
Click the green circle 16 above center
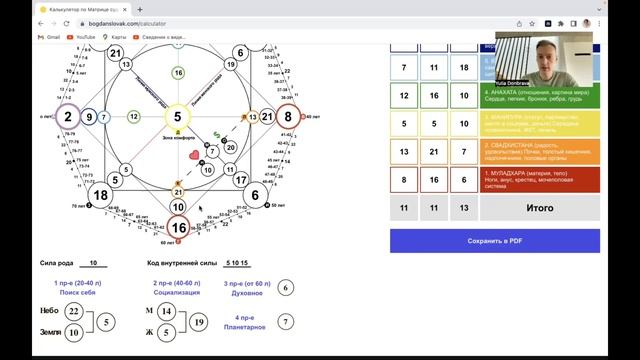point(178,73)
